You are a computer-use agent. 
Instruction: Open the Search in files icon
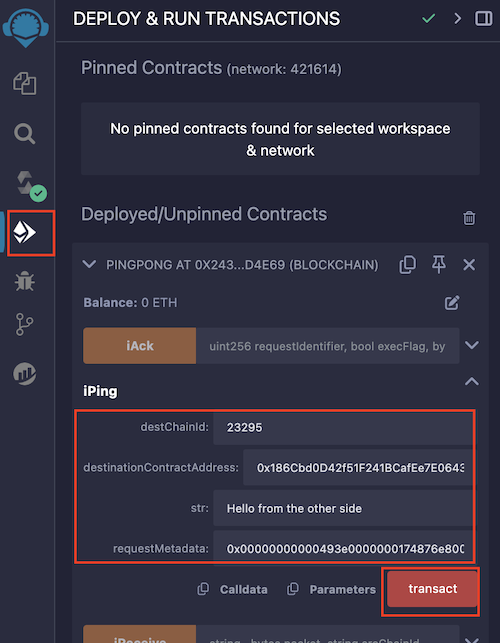coord(25,134)
